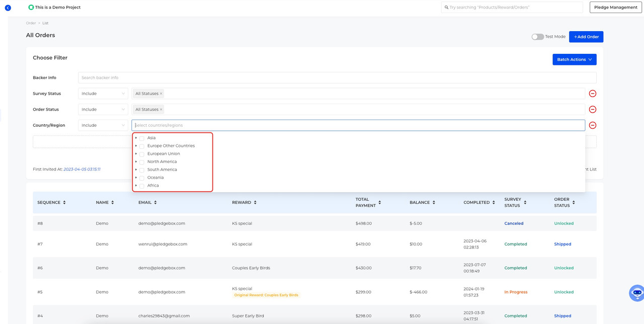Click the Backer Info search field
This screenshot has width=644, height=324.
pos(337,77)
